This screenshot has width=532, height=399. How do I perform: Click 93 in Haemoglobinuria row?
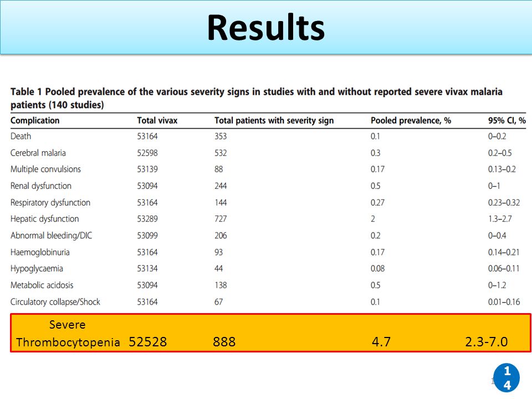tap(218, 252)
